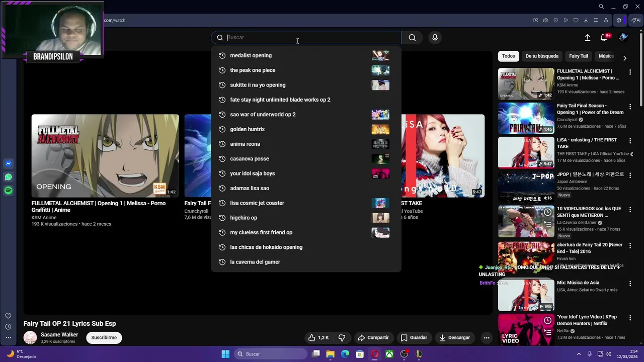Click the YouTube search magnifier button
The height and width of the screenshot is (362, 644).
412,37
